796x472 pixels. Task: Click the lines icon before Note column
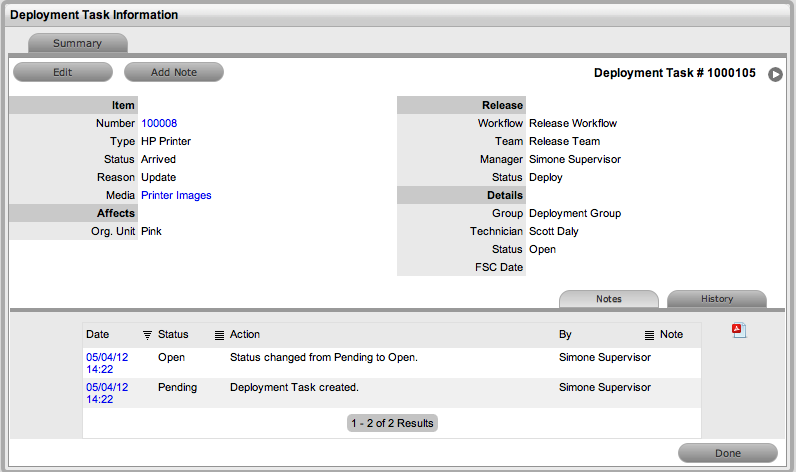click(x=649, y=335)
